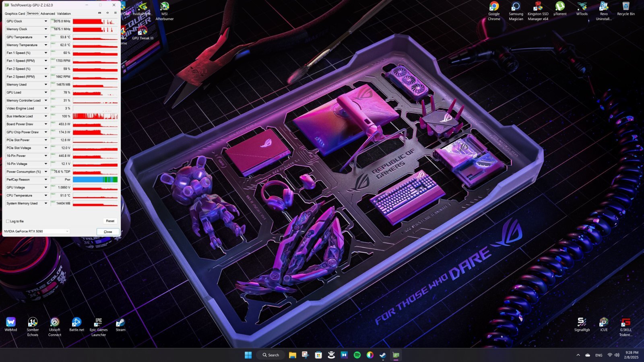
Task: Expand the 16-Pin Power dropdown
Action: coord(45,156)
